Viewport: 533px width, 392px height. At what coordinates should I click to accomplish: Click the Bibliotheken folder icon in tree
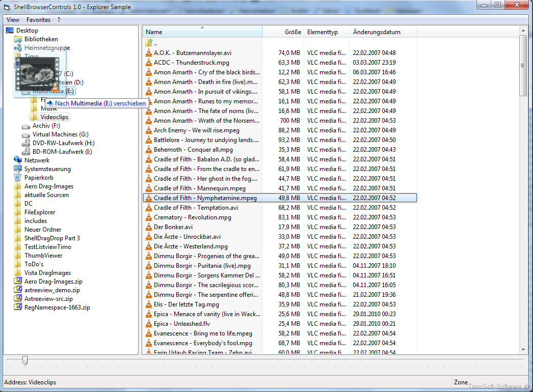[18, 39]
